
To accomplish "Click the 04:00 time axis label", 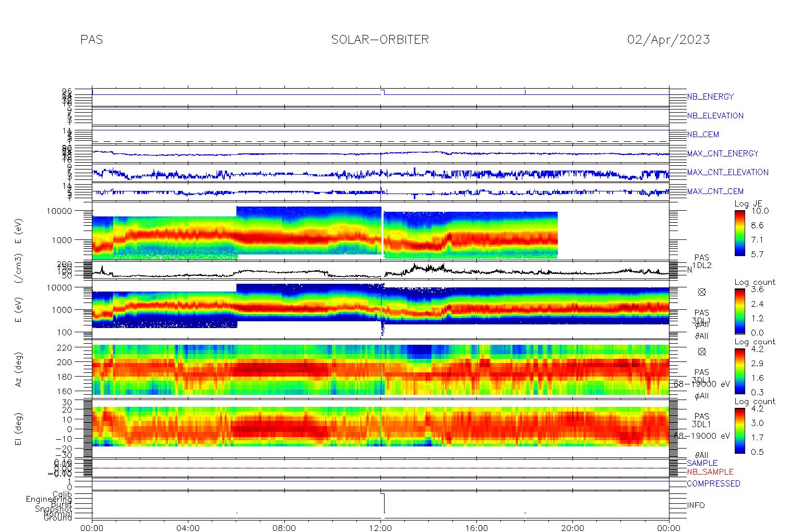I will pyautogui.click(x=188, y=528).
